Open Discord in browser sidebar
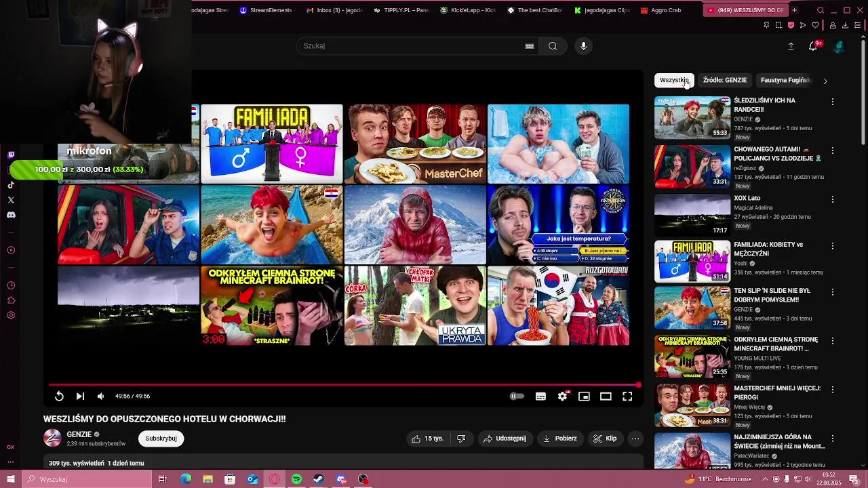 (11, 215)
